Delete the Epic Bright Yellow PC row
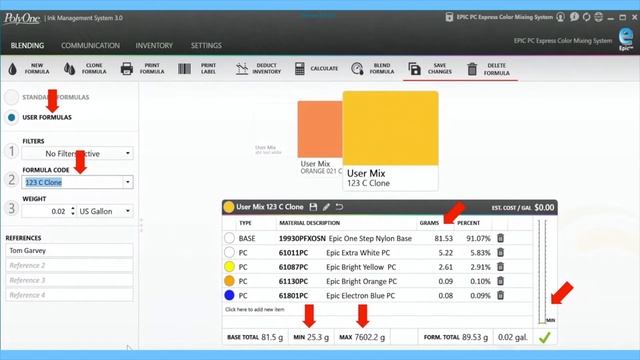The image size is (640, 360). [500, 267]
